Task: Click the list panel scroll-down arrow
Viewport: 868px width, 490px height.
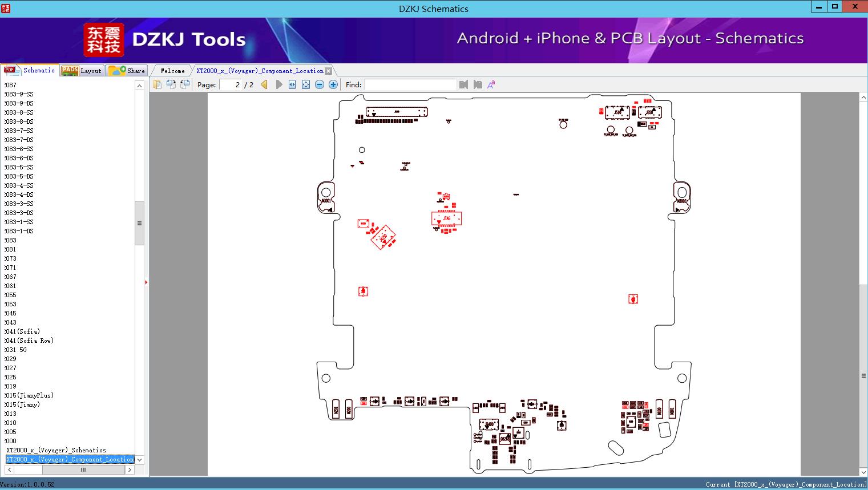Action: [139, 460]
